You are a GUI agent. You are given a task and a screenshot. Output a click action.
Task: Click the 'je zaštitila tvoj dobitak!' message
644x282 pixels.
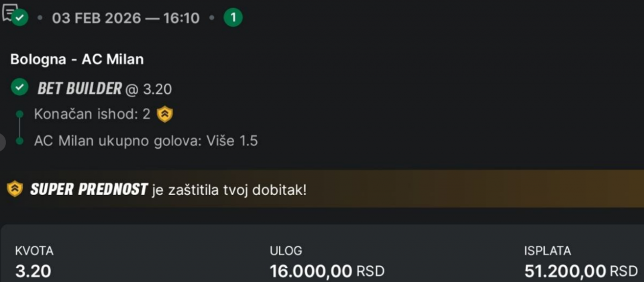pos(229,190)
